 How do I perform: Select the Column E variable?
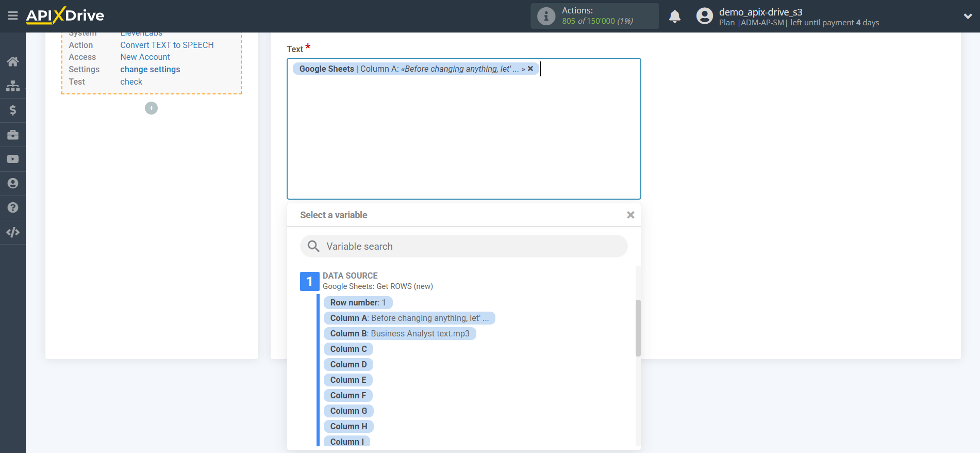[x=348, y=380]
